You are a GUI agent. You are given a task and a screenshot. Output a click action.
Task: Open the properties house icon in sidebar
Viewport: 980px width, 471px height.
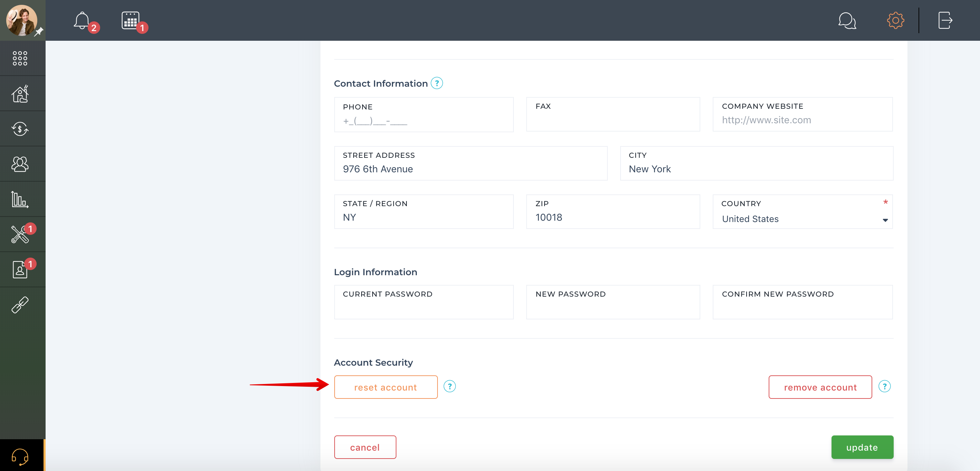click(20, 94)
